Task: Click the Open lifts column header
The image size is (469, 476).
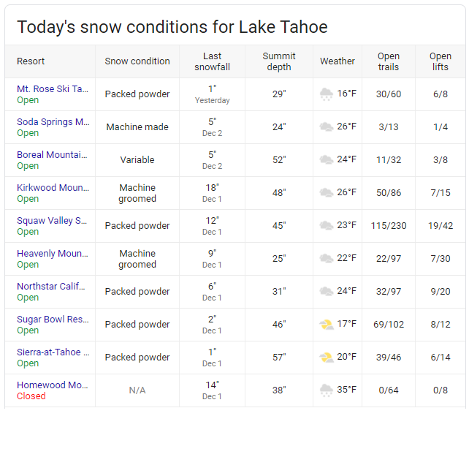Action: pos(441,61)
